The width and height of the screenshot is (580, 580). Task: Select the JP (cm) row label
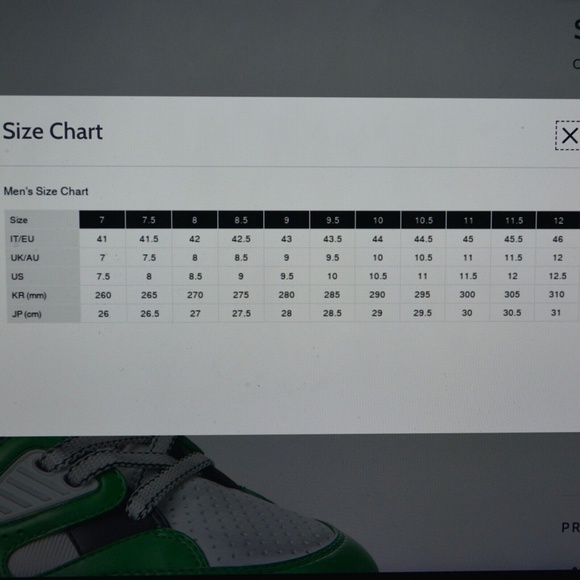(x=27, y=314)
